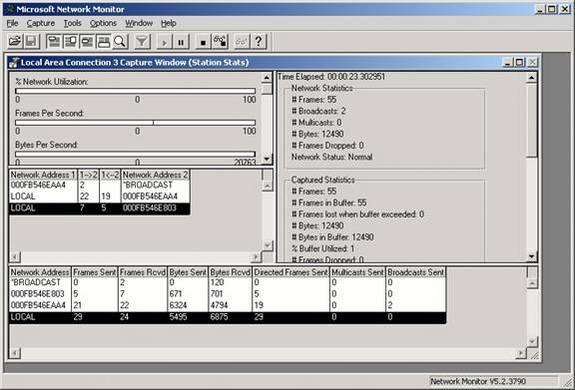Screen dimensions: 575x390
Task: Click the 1<--2 column header
Action: click(x=110, y=175)
